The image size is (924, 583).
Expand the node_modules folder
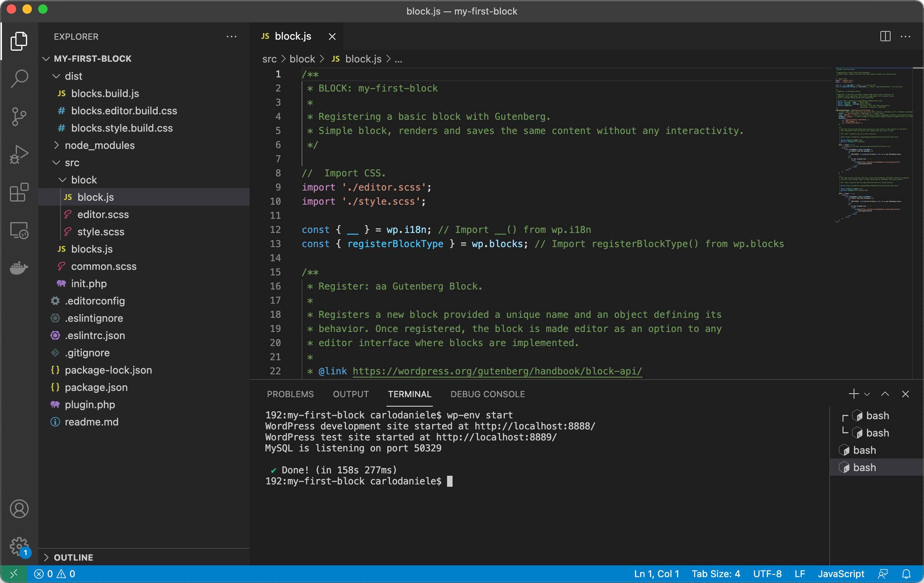tap(99, 145)
